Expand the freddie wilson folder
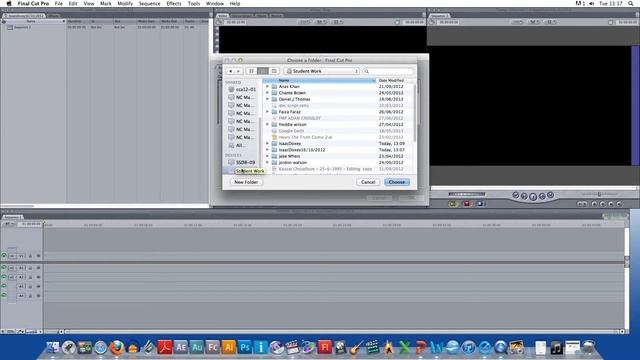The image size is (640, 360). (268, 124)
